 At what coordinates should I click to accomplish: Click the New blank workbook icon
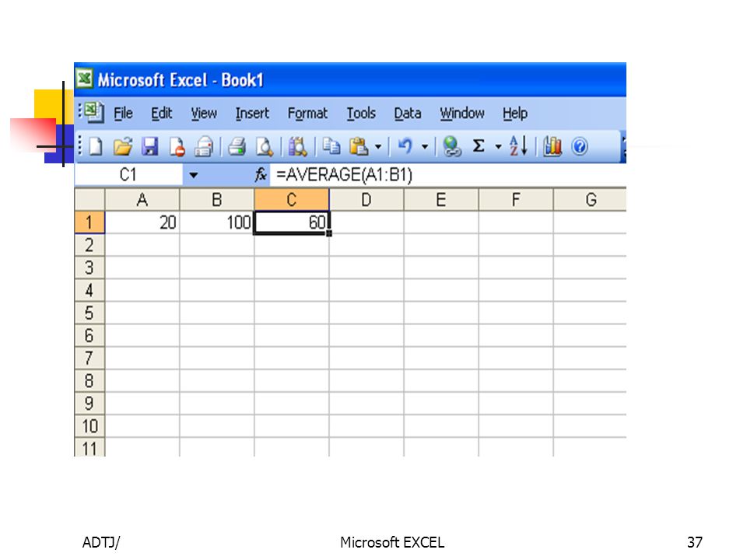pos(95,146)
